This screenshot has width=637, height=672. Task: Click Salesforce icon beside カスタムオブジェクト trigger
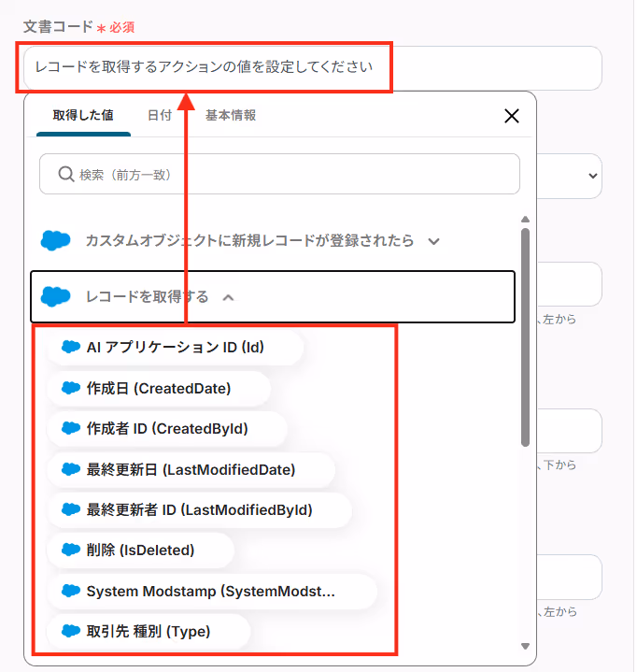[56, 240]
